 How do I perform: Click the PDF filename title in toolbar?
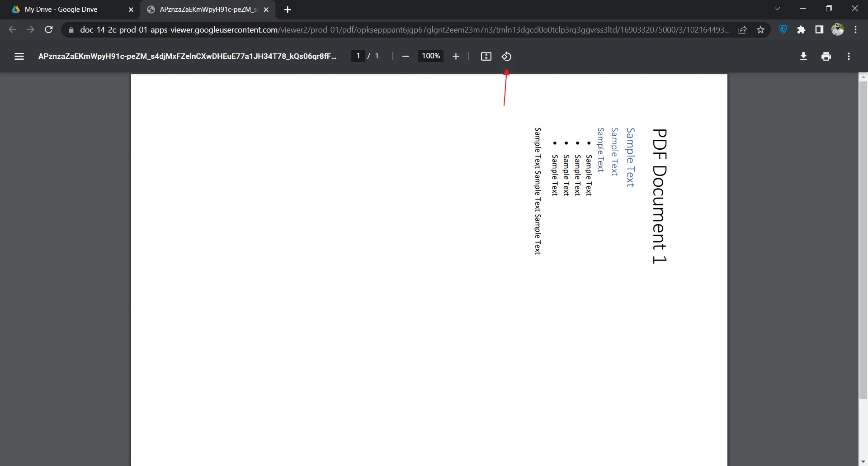click(x=188, y=56)
